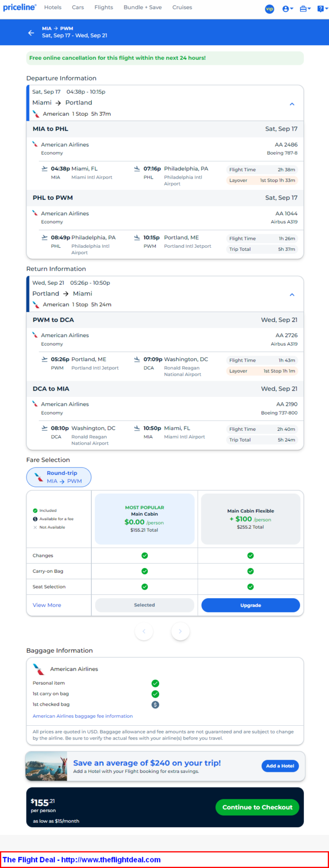Open the Flights menu item
Viewport: 329px width, 868px height.
tap(104, 7)
